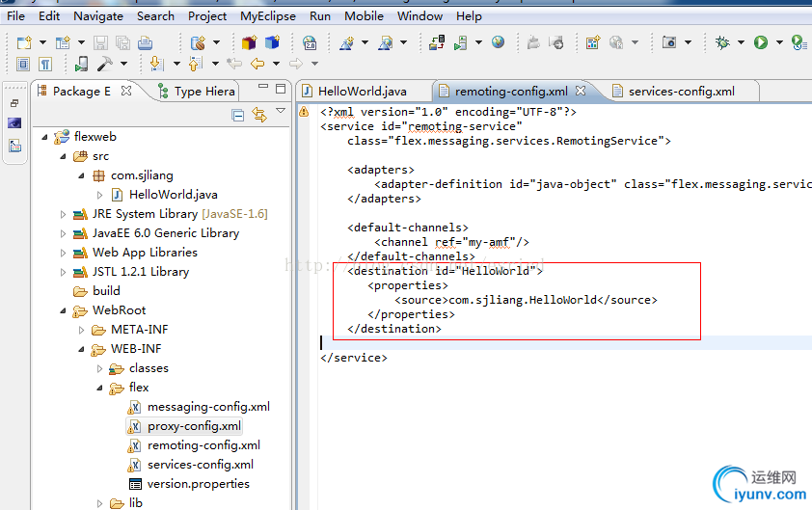Open dropdown next to hammer build icon
812x510 pixels.
point(123,64)
